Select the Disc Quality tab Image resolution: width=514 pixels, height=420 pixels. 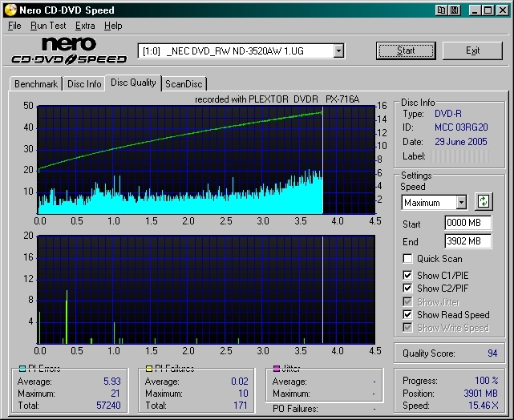133,83
